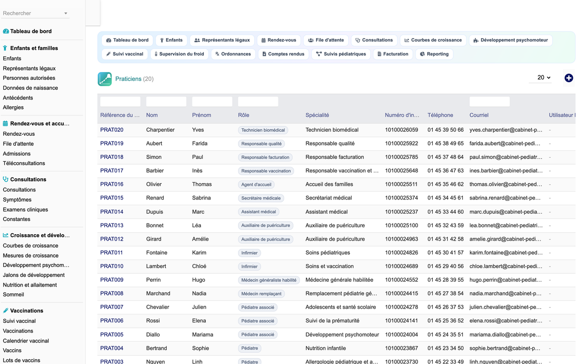Sort by Téléphone column header
Screen dimensions: 588x364
point(440,115)
